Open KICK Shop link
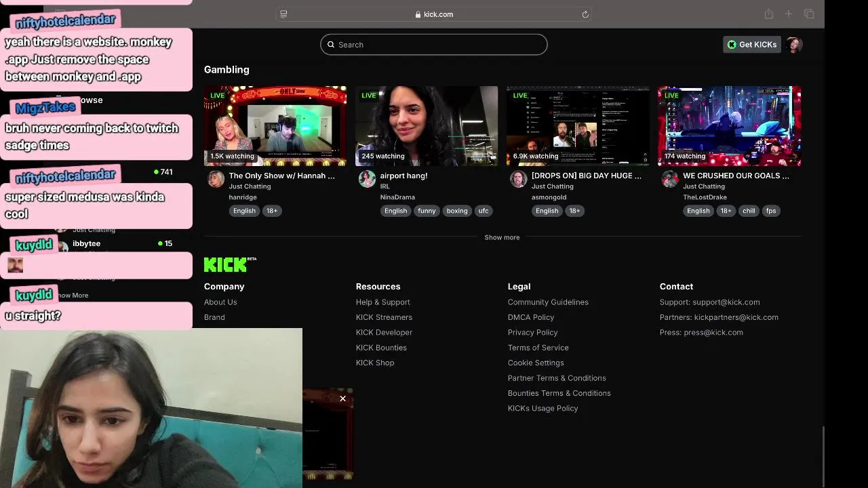The image size is (868, 488). (375, 363)
